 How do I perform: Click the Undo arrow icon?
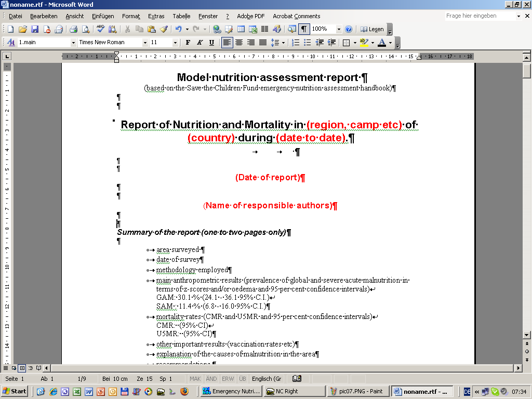point(179,29)
